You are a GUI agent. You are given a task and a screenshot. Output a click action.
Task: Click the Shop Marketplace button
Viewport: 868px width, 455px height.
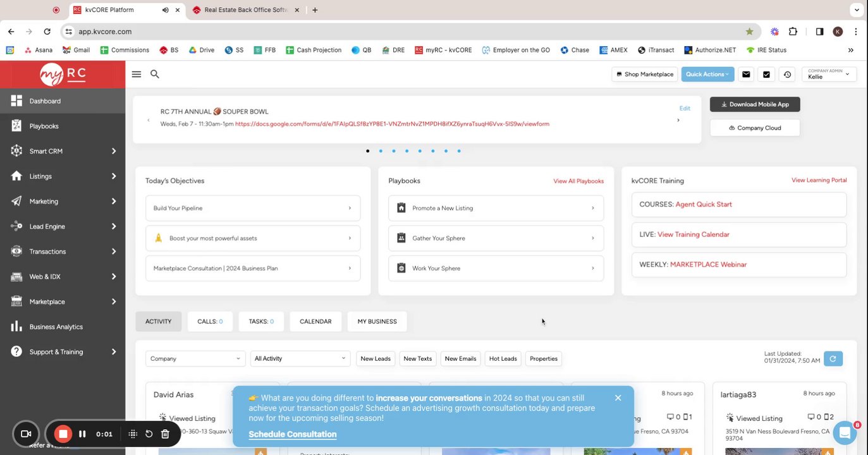(x=645, y=75)
